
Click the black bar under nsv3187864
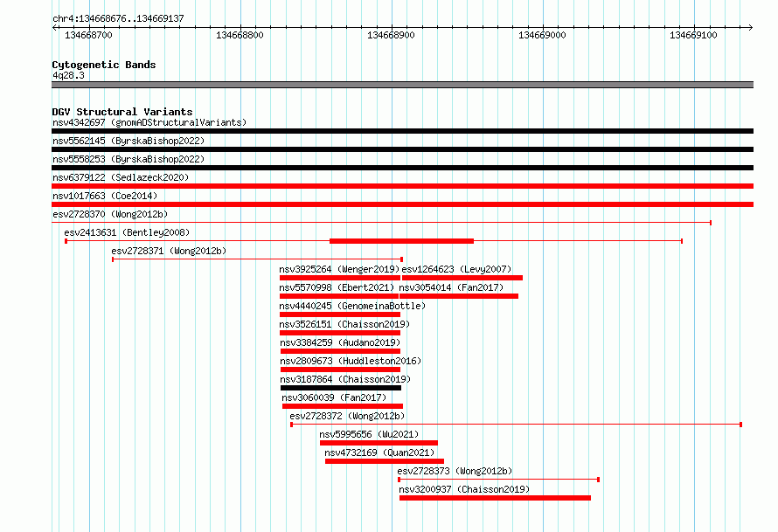tap(341, 388)
